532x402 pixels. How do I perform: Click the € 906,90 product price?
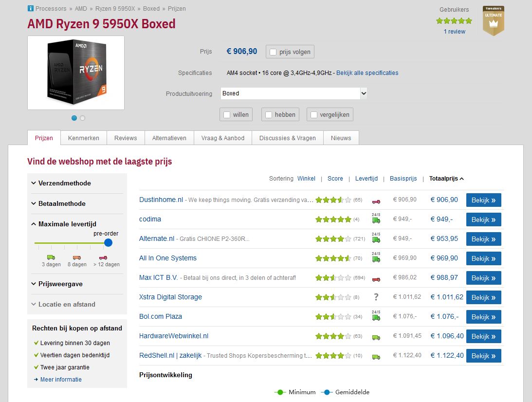click(x=242, y=51)
